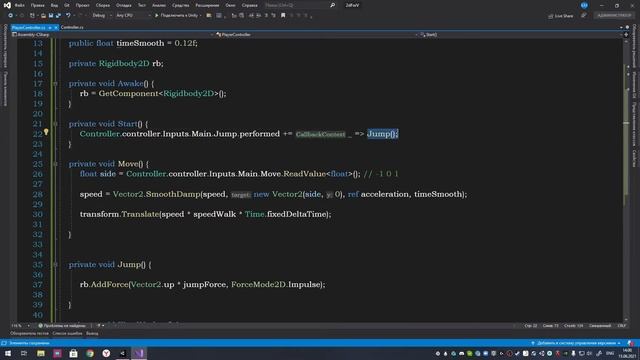The image size is (640, 360).
Task: Click fixedDeltaTime on line 30
Action: (298, 214)
